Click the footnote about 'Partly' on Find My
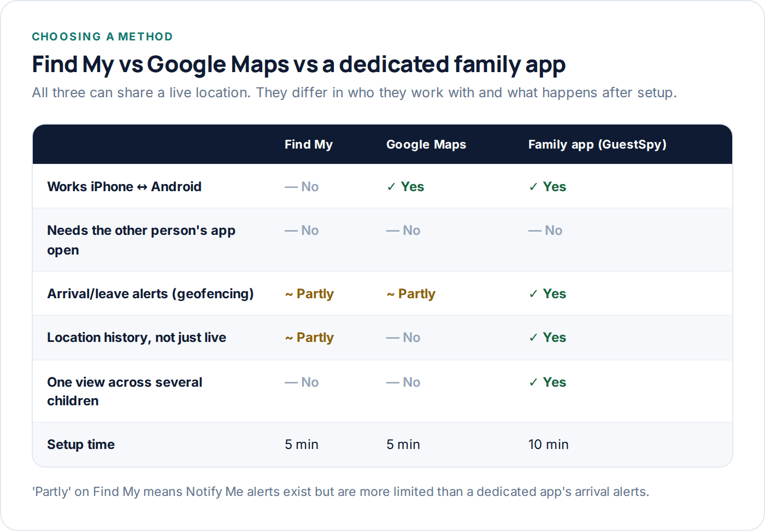 click(x=341, y=492)
